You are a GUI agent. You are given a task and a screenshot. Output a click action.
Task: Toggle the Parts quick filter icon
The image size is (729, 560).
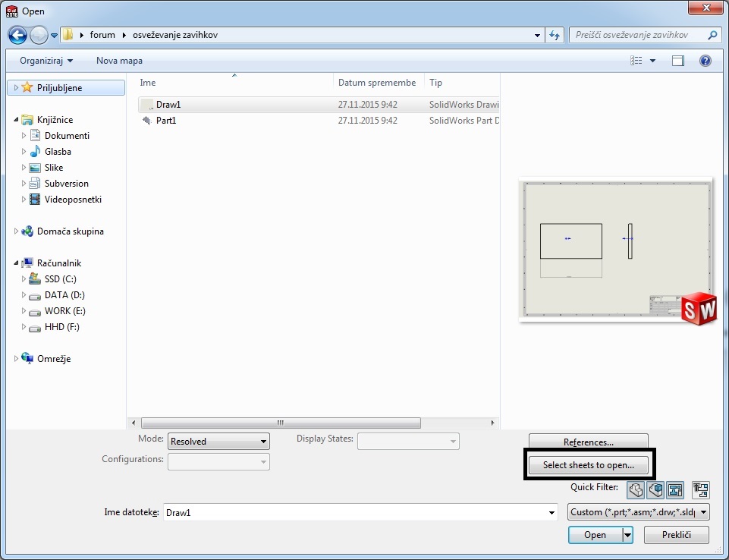(x=636, y=489)
